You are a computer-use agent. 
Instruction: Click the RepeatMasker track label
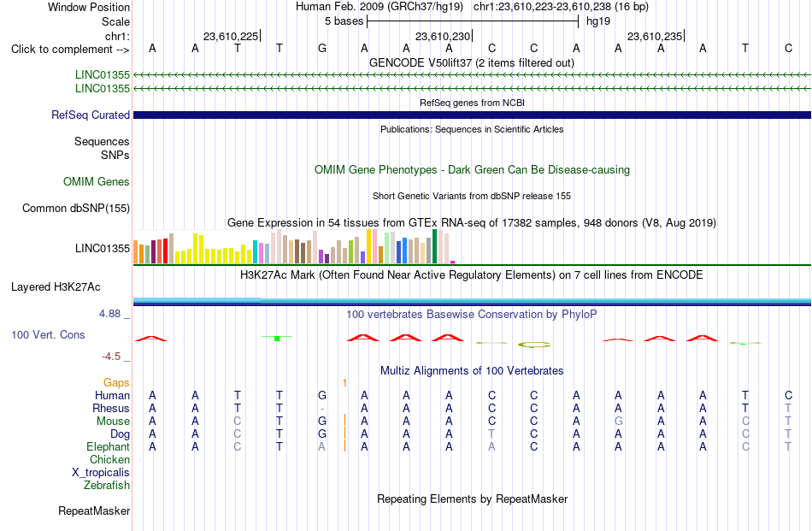pyautogui.click(x=94, y=510)
